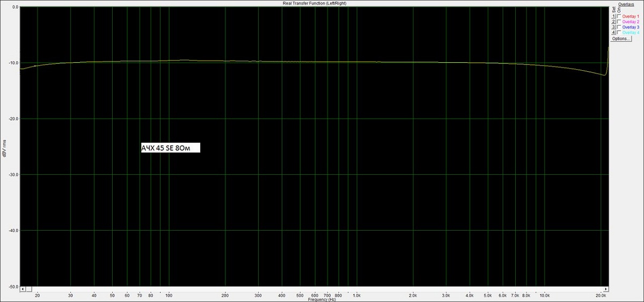Click the horizontal scrollbar thumb

pos(28,289)
